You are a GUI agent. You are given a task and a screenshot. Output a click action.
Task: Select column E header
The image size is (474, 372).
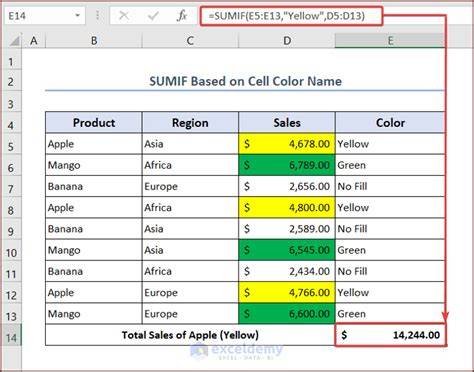[390, 41]
